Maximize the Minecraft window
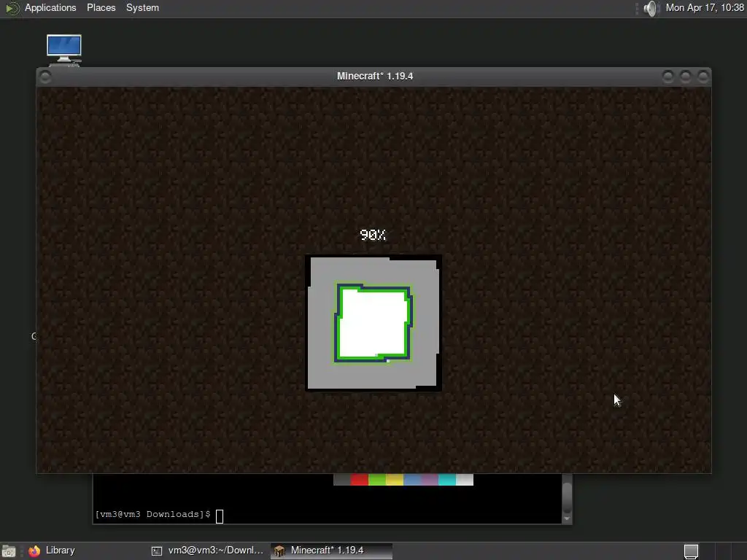This screenshot has height=560, width=747. pos(686,76)
